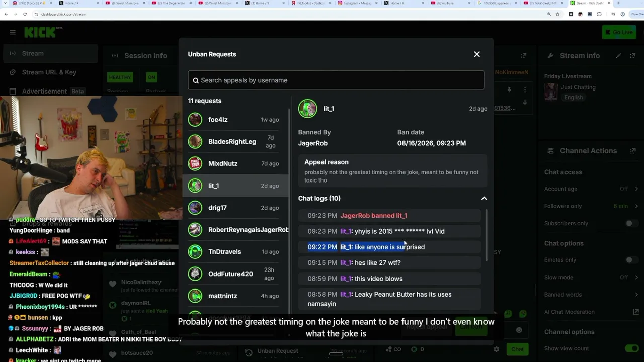
Task: Click the ban date 08/16/2026, 09:23 PM
Action: 432,143
